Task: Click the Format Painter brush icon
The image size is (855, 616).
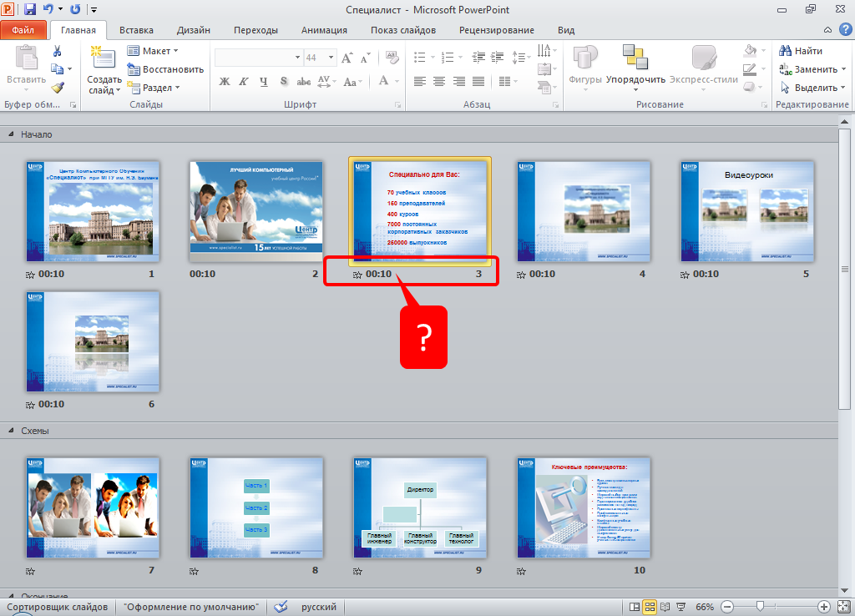Action: 58,87
